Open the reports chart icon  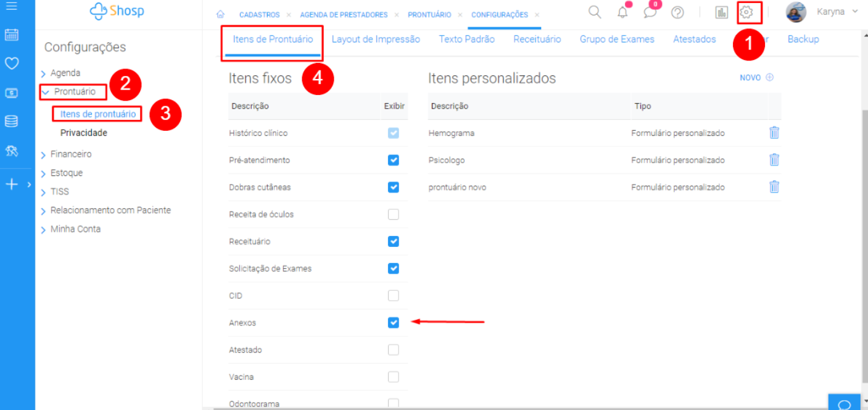721,12
